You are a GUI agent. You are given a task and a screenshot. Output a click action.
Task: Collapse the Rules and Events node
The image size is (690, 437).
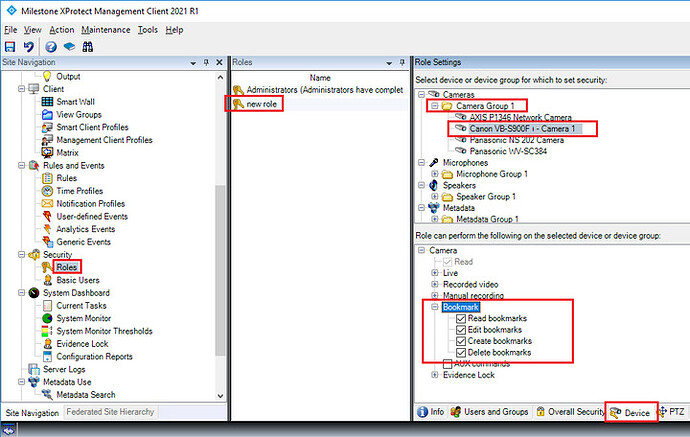coord(21,165)
